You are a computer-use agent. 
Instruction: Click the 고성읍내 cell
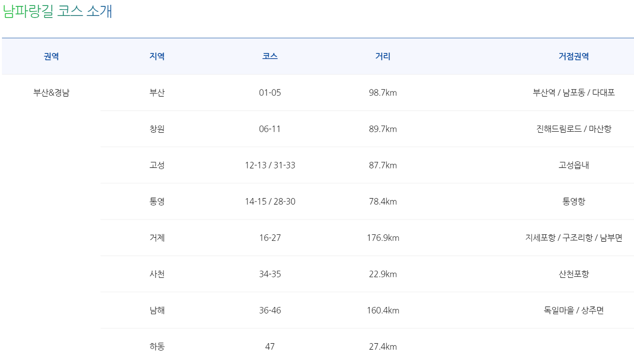(574, 165)
